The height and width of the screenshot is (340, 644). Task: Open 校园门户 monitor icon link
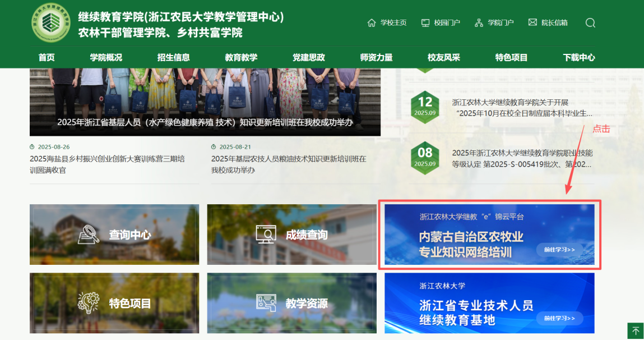440,23
